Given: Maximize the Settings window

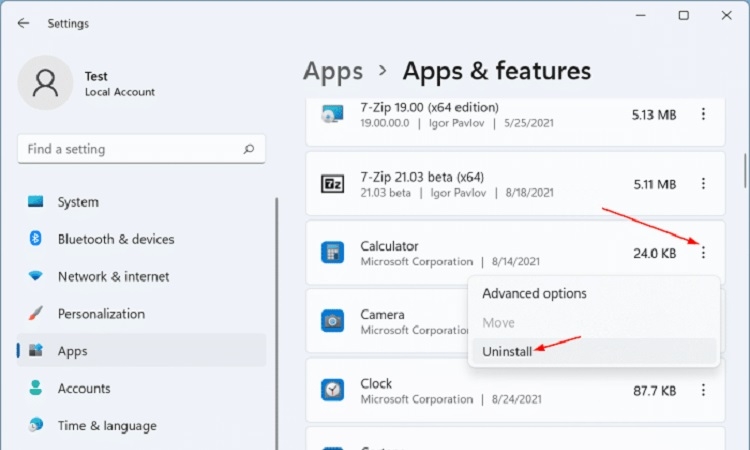Looking at the screenshot, I should click(684, 15).
